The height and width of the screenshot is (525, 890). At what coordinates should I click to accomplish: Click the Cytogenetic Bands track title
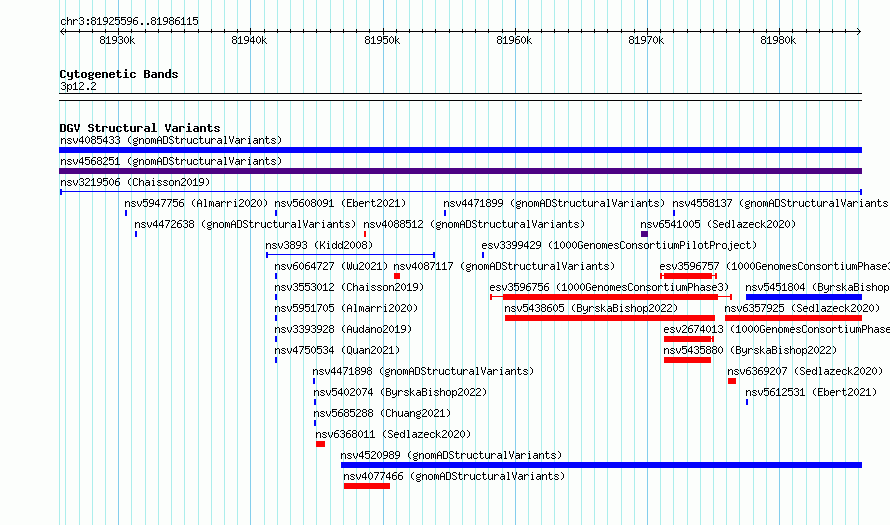[x=119, y=74]
